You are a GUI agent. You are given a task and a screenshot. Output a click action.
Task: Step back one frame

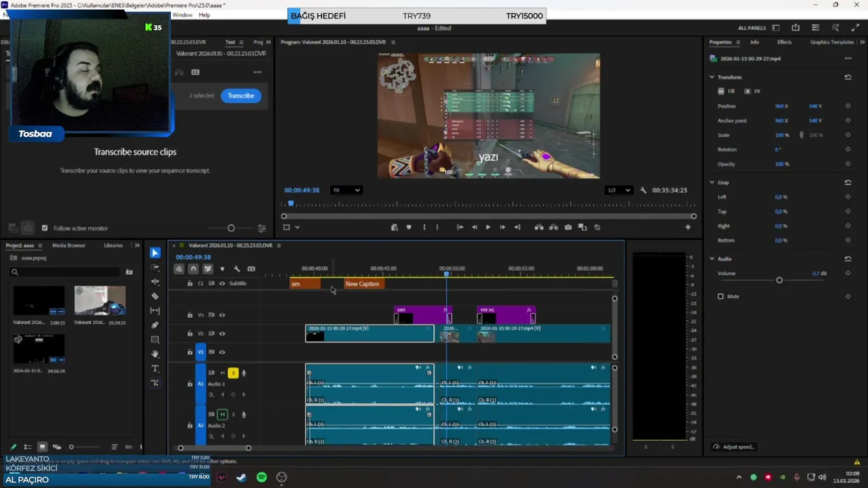tap(474, 227)
